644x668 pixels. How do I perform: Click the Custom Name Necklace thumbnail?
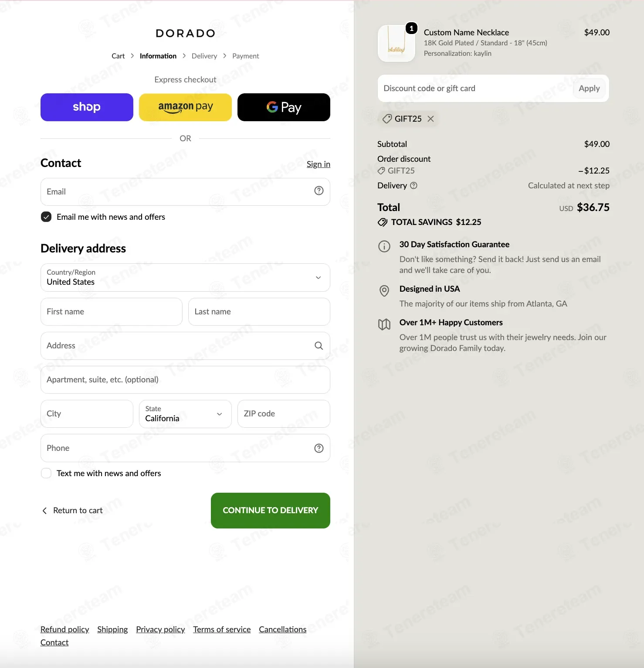click(397, 43)
